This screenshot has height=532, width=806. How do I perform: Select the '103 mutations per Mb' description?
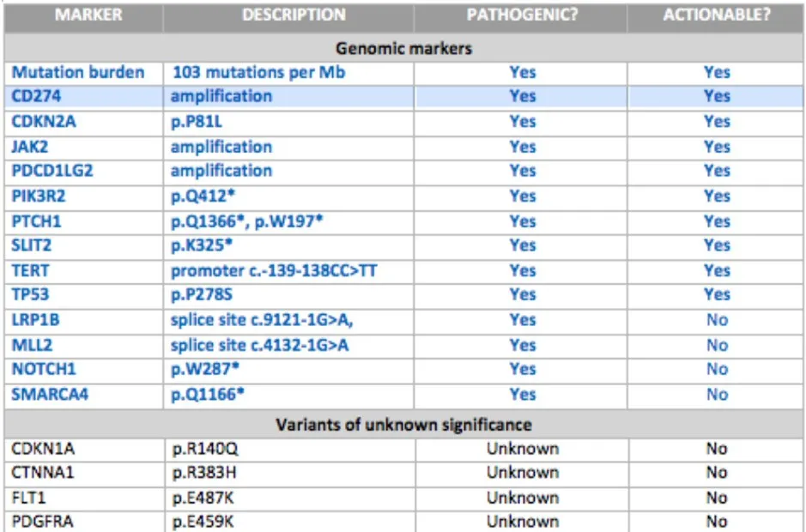pos(258,72)
